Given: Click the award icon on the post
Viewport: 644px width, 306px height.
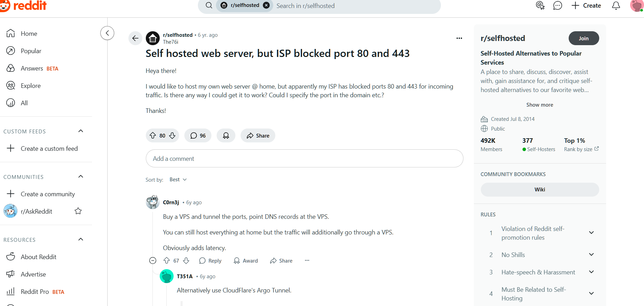Looking at the screenshot, I should [226, 135].
